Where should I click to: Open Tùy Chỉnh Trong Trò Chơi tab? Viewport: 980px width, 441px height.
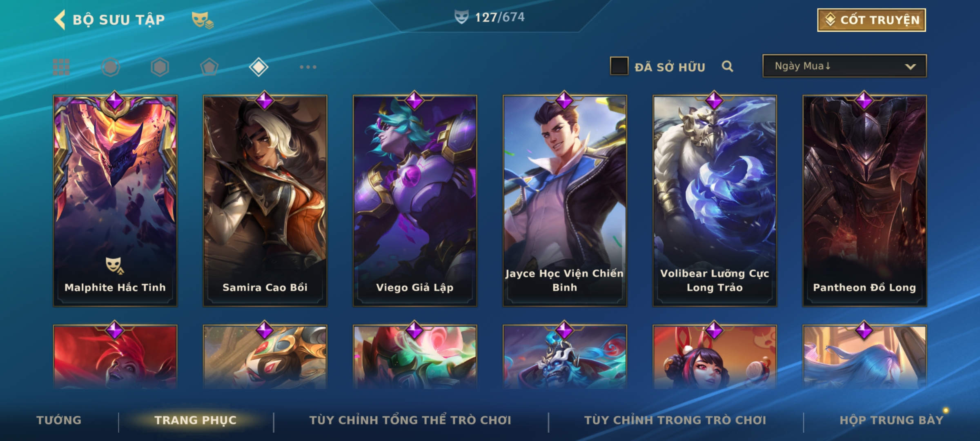click(x=675, y=420)
